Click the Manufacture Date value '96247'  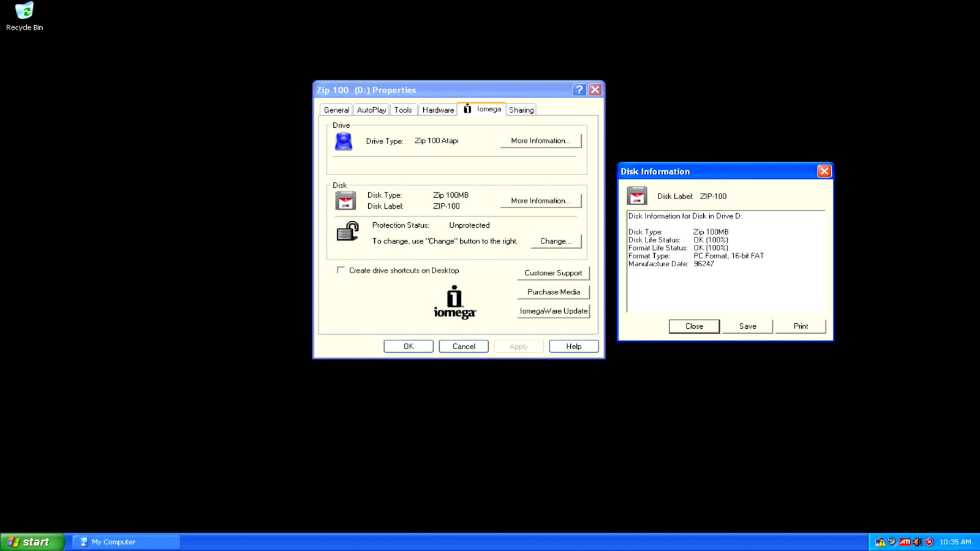tap(704, 264)
